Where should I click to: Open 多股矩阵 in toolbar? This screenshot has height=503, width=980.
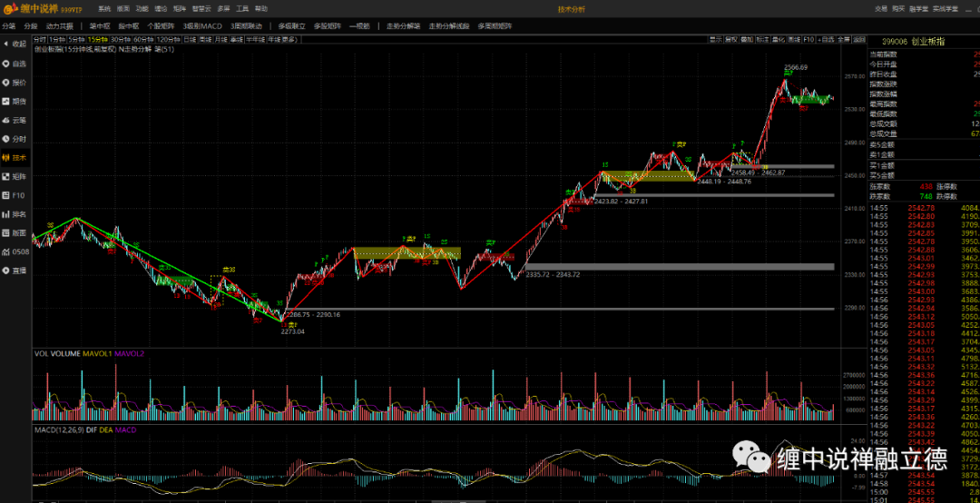(x=328, y=26)
